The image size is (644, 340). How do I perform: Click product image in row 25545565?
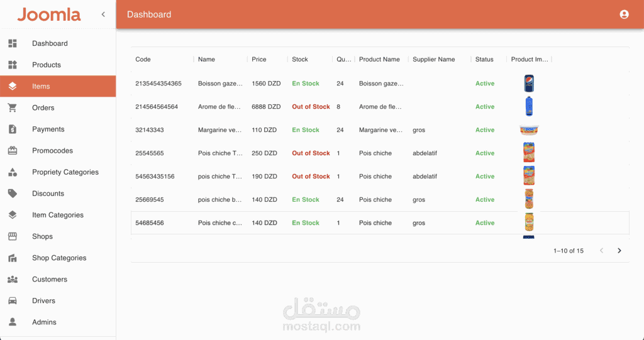click(529, 153)
